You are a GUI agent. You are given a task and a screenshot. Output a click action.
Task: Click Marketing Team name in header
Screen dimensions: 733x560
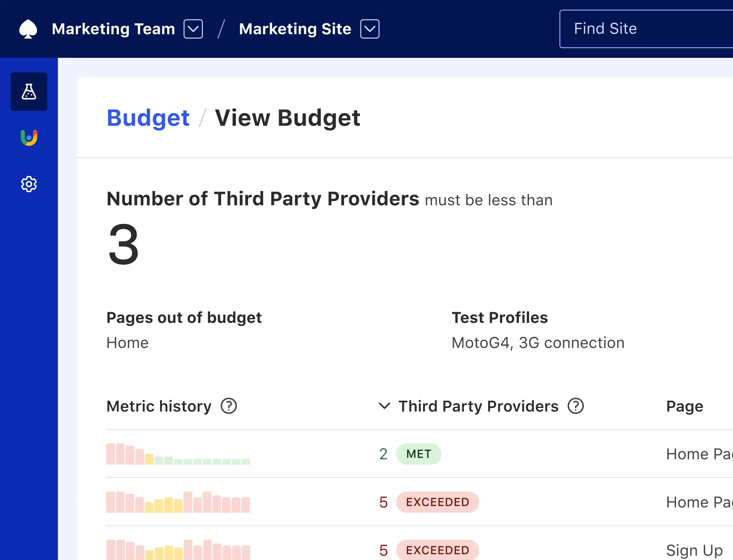tap(113, 29)
